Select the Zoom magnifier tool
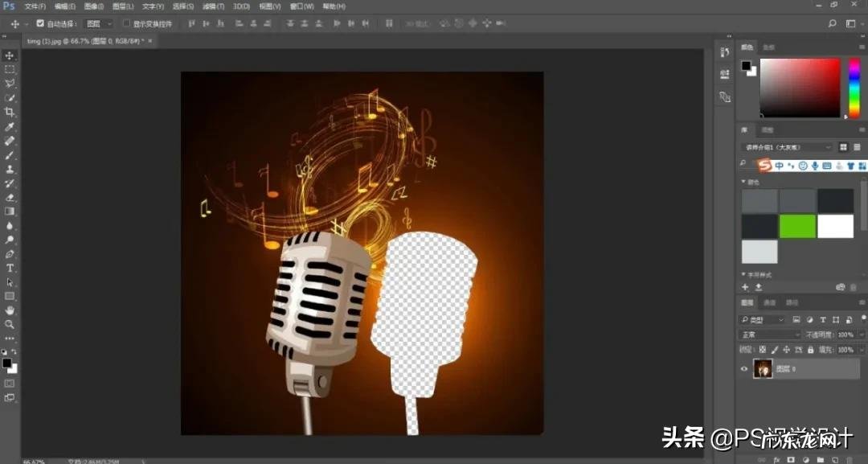Viewport: 868px width, 464px height. click(10, 324)
